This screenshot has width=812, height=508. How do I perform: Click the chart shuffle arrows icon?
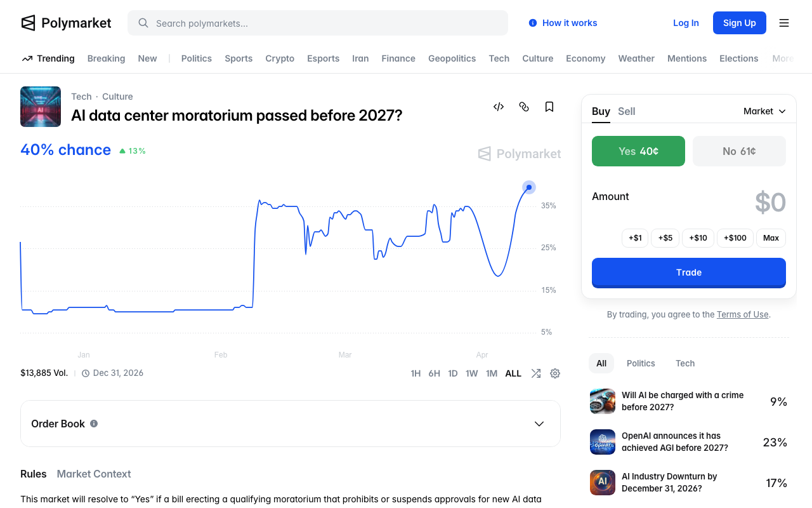(x=536, y=373)
